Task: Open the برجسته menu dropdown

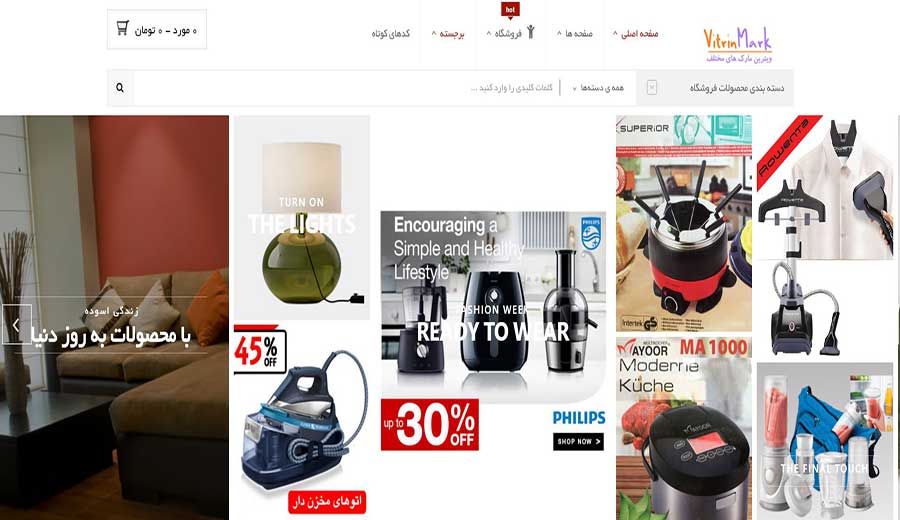Action: [x=448, y=34]
